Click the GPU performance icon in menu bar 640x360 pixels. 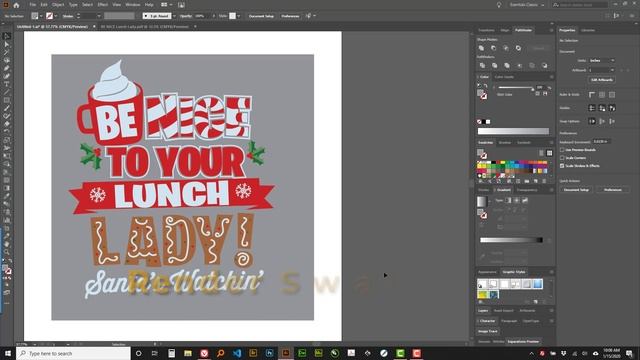pyautogui.click(x=181, y=5)
